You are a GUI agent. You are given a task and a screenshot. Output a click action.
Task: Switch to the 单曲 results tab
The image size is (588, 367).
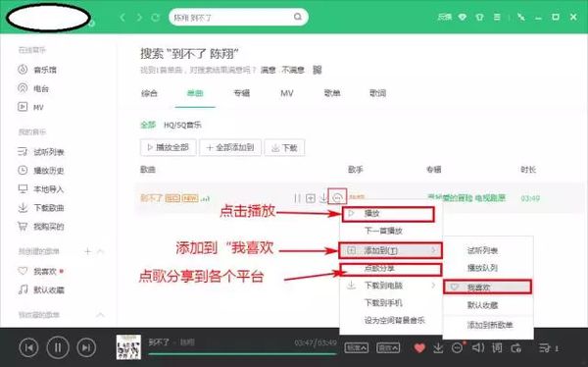point(195,93)
